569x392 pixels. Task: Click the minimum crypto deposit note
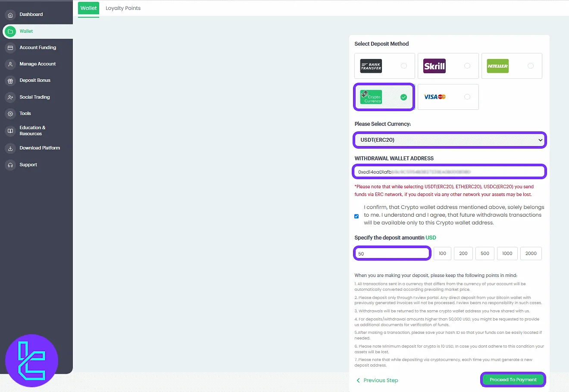pos(449,349)
